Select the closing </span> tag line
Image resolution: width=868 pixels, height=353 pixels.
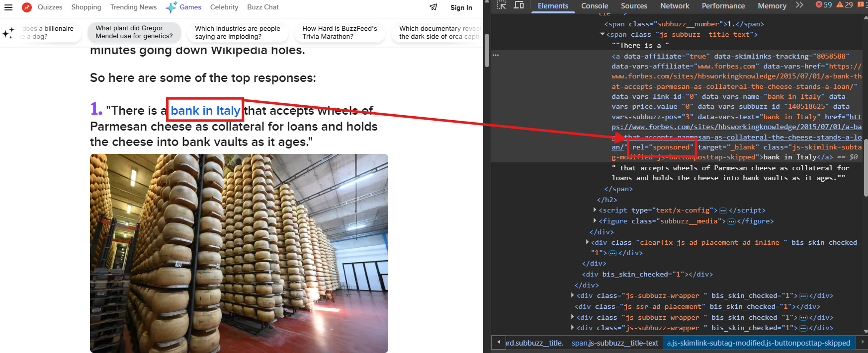pos(618,189)
